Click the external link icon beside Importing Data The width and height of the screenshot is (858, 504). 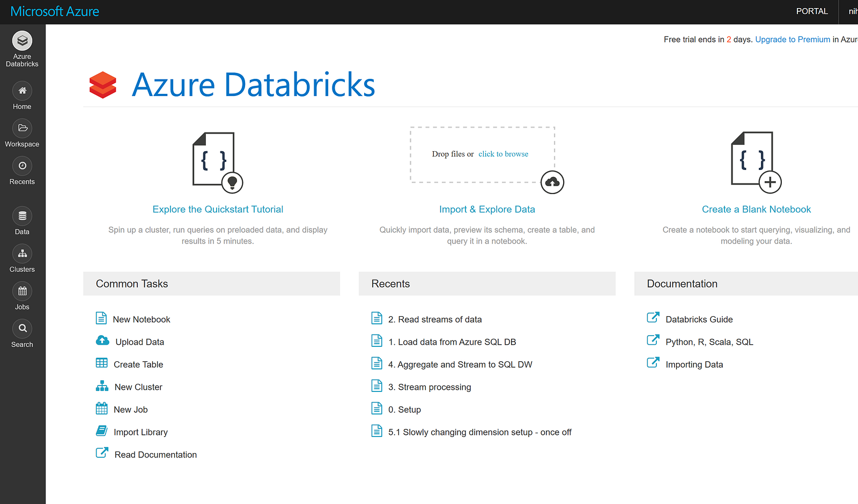(653, 362)
